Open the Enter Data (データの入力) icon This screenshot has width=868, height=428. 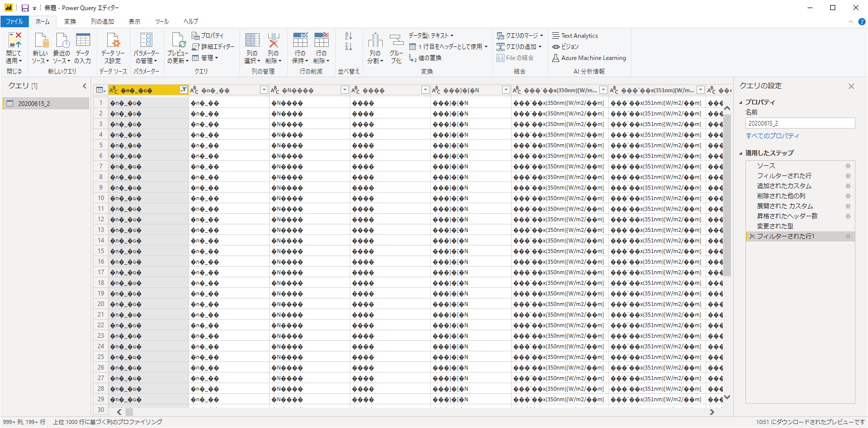tap(83, 41)
